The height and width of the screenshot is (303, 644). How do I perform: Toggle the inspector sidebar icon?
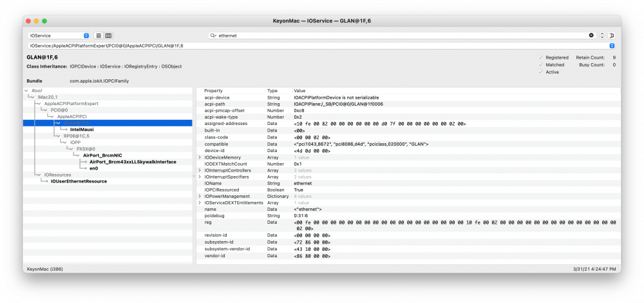tap(612, 35)
